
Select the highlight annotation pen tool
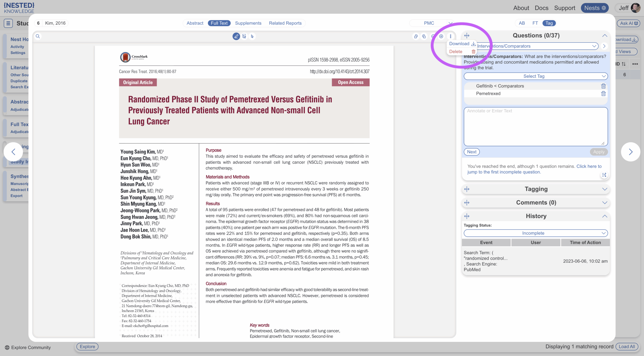coord(236,36)
